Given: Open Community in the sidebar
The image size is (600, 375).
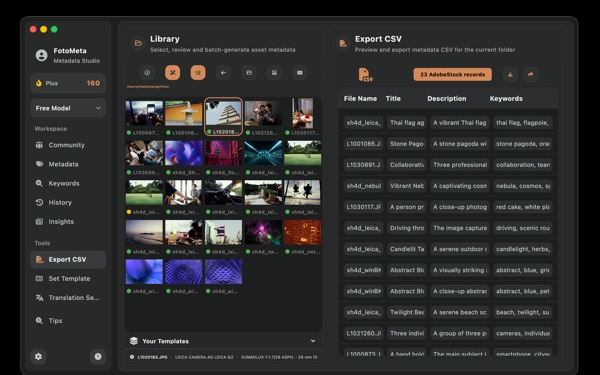Looking at the screenshot, I should tap(68, 145).
